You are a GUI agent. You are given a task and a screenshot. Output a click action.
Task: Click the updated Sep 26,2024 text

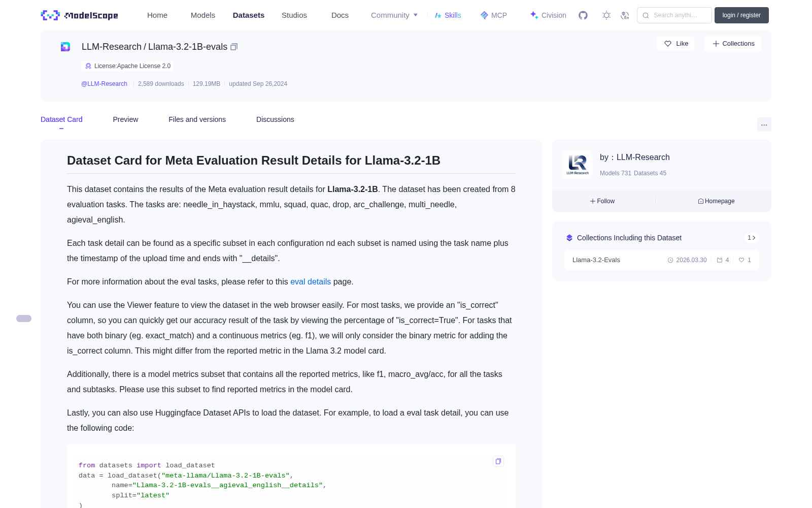(258, 84)
